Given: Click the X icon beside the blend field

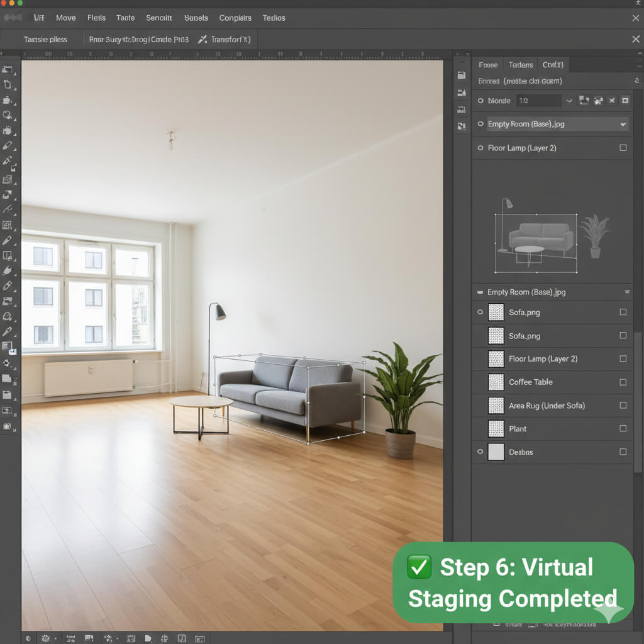Looking at the screenshot, I should click(x=611, y=101).
